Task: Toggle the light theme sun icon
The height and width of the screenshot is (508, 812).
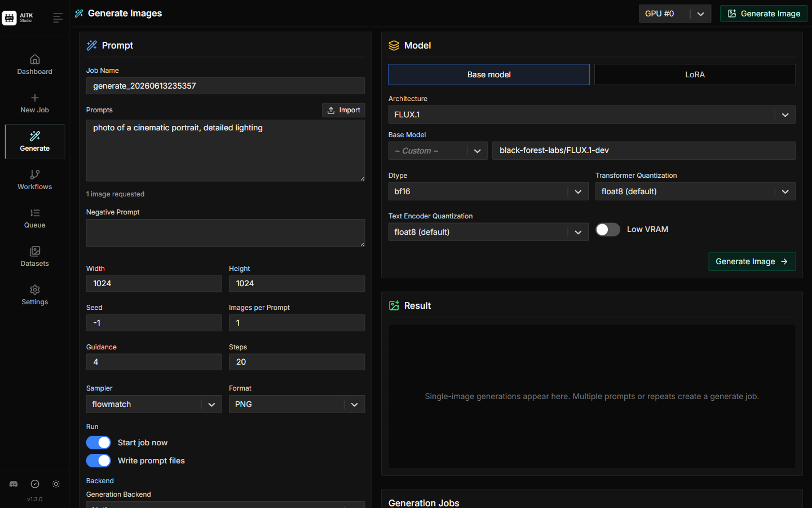Action: pos(56,484)
